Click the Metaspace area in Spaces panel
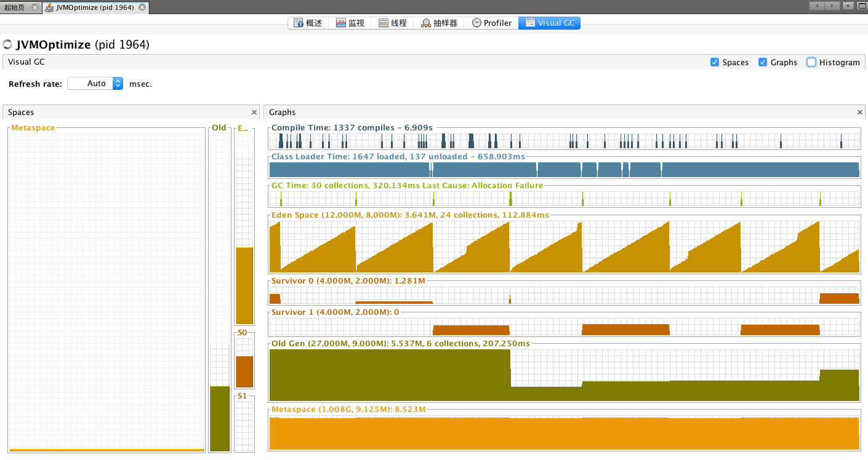Image resolution: width=868 pixels, height=460 pixels. coord(106,293)
